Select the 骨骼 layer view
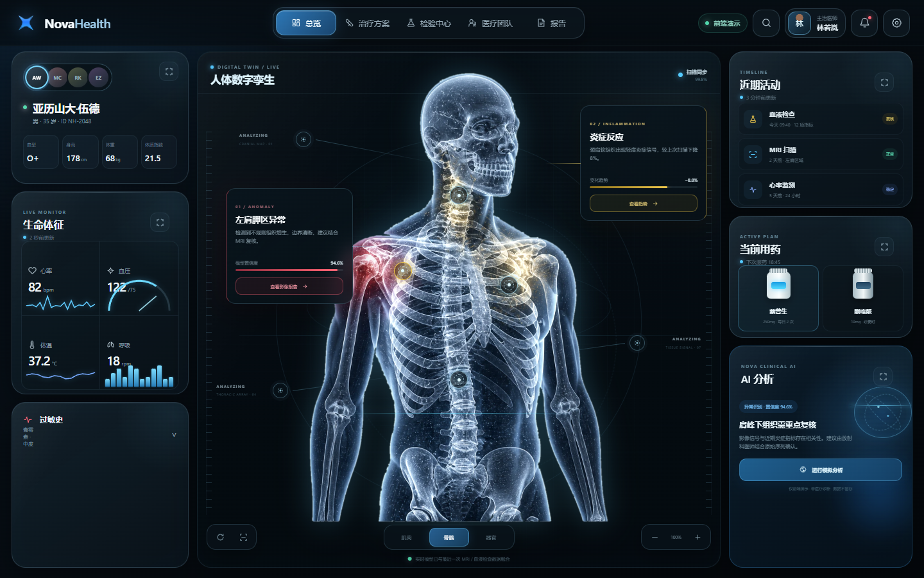The width and height of the screenshot is (924, 578). pyautogui.click(x=449, y=538)
